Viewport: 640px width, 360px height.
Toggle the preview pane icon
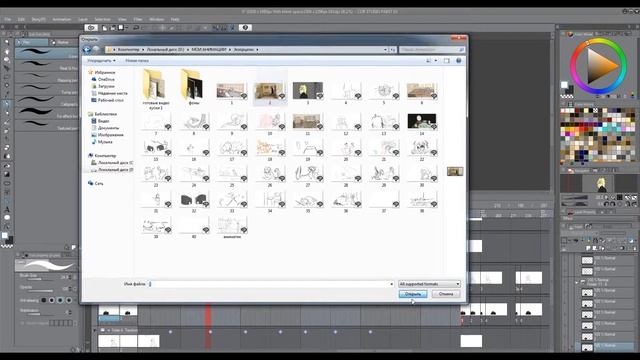pyautogui.click(x=447, y=60)
